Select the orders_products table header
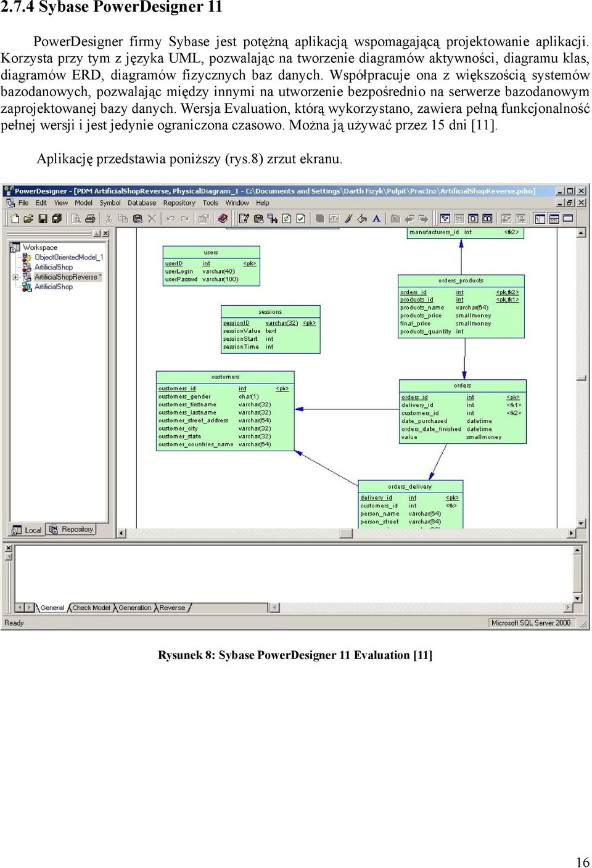 [461, 280]
